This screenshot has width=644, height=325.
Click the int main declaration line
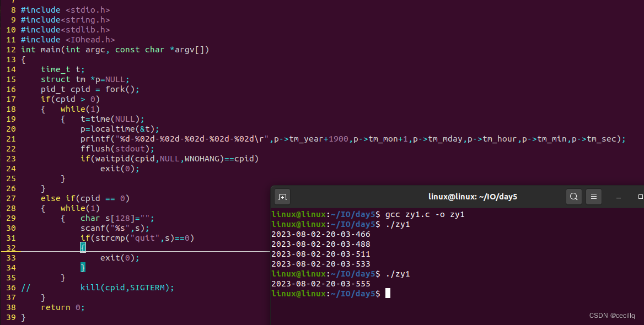[115, 50]
